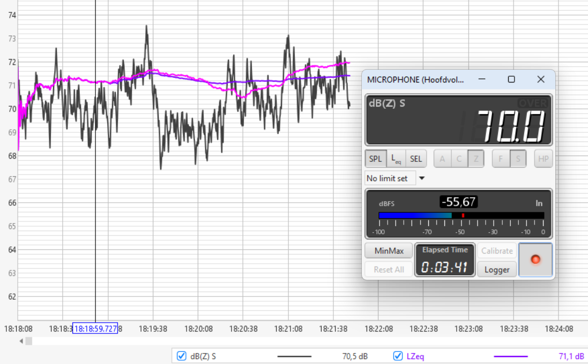Select the SPL measurement mode
The height and width of the screenshot is (364, 588).
(x=375, y=159)
